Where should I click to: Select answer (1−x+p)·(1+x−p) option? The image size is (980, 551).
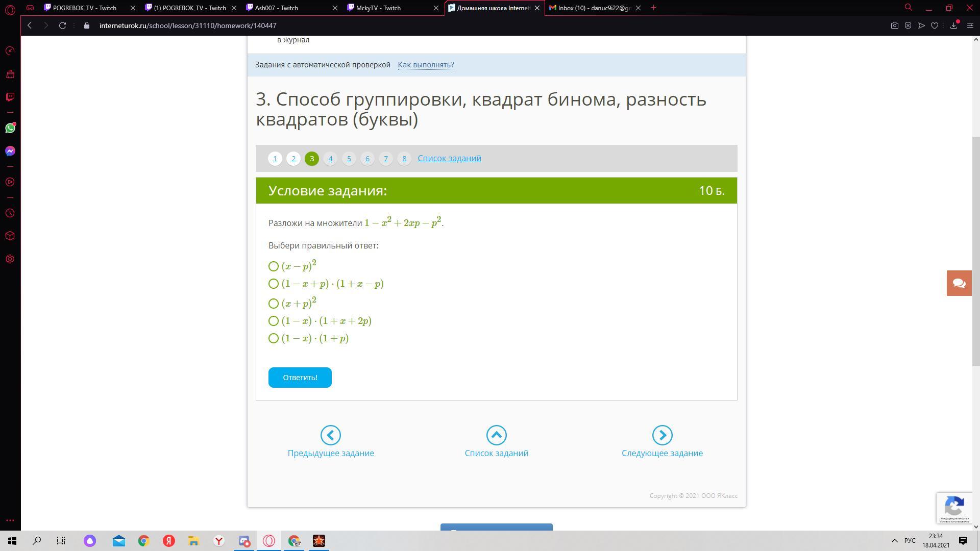(x=274, y=284)
